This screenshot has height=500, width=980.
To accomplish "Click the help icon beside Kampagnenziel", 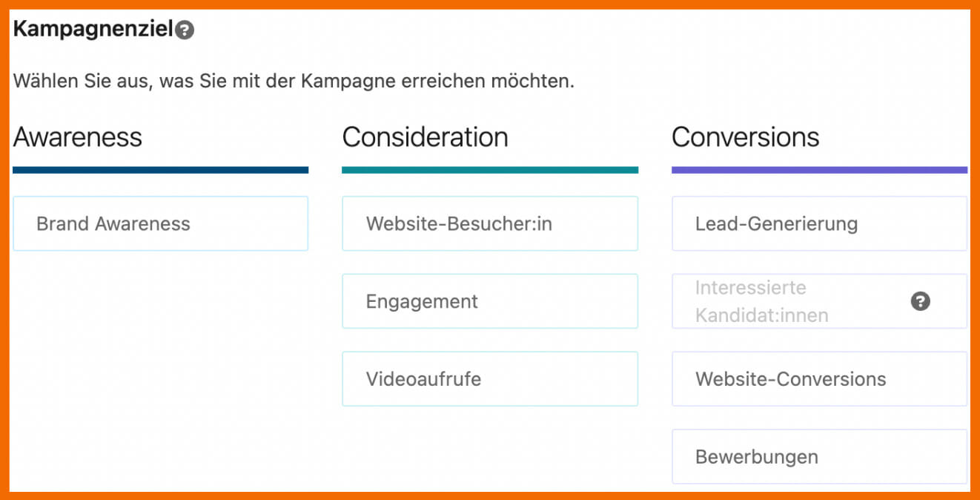I will pyautogui.click(x=185, y=30).
